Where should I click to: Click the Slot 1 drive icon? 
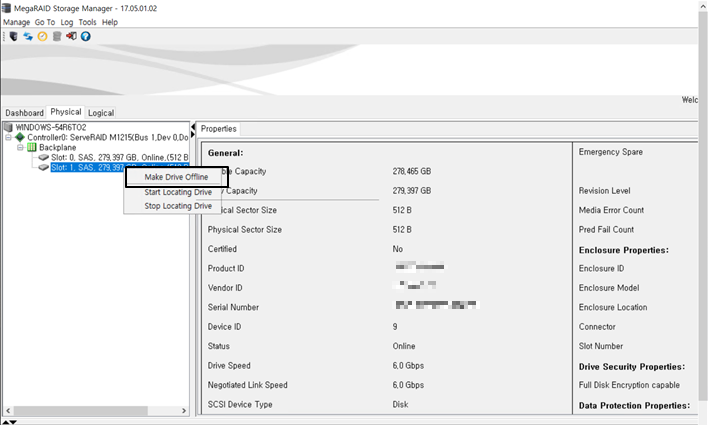click(43, 168)
